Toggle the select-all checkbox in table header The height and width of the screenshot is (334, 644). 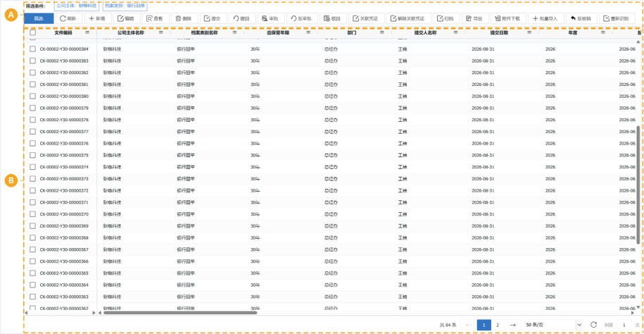pos(32,32)
